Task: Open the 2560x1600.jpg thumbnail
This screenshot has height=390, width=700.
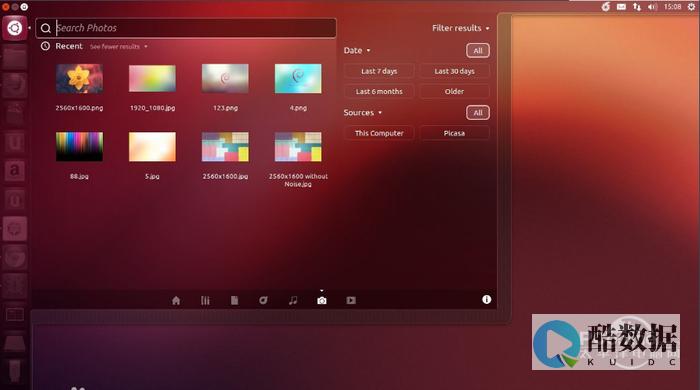Action: point(225,146)
